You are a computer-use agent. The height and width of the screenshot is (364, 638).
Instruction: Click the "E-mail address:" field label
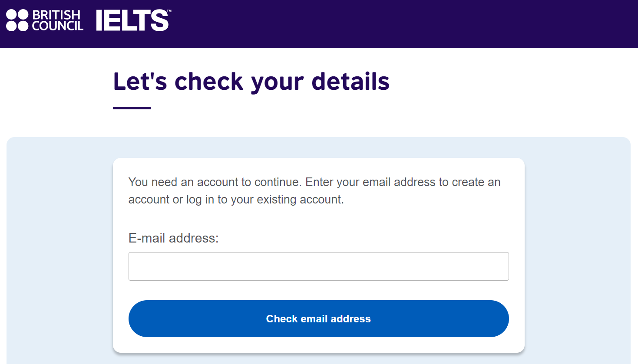(x=173, y=238)
